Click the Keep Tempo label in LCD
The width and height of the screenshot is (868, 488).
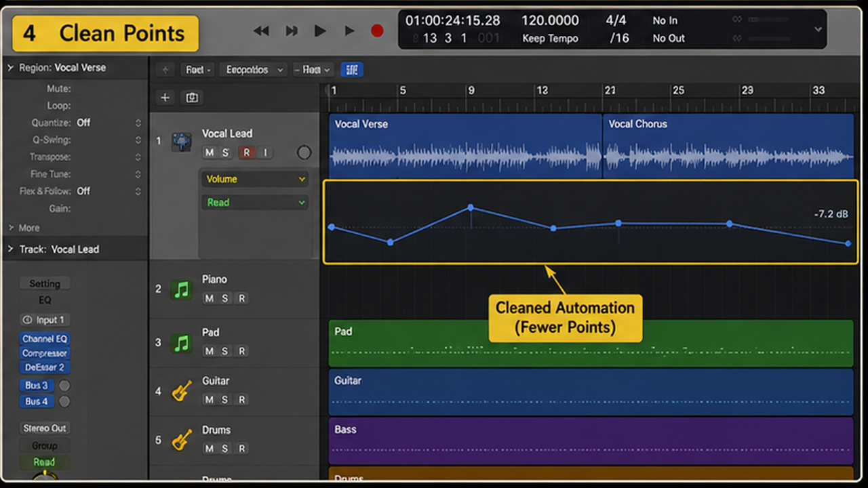point(550,39)
